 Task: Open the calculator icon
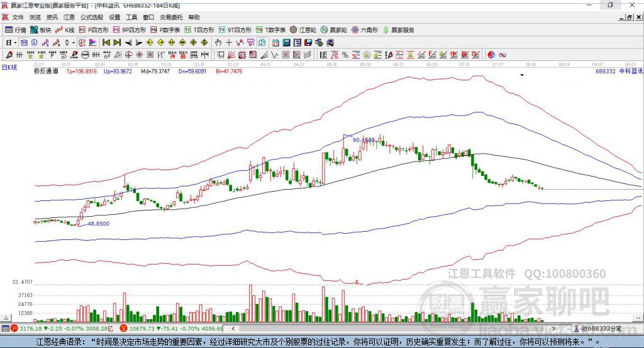(287, 43)
